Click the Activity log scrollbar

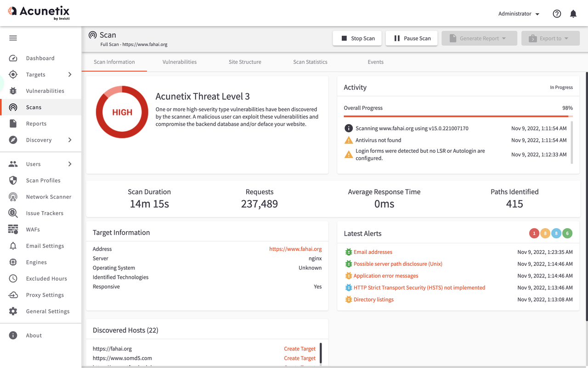(x=572, y=143)
